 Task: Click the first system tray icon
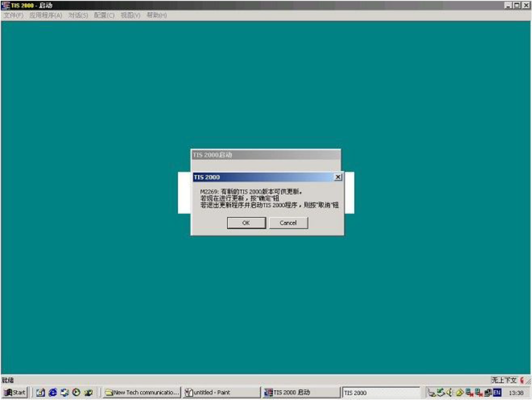(431, 393)
